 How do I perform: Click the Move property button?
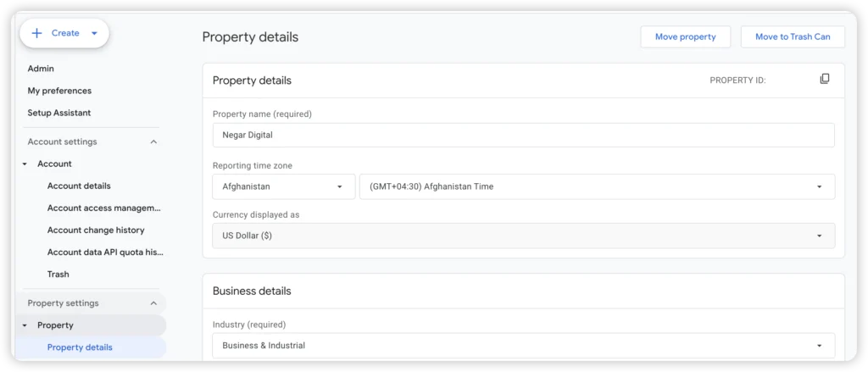pos(685,37)
